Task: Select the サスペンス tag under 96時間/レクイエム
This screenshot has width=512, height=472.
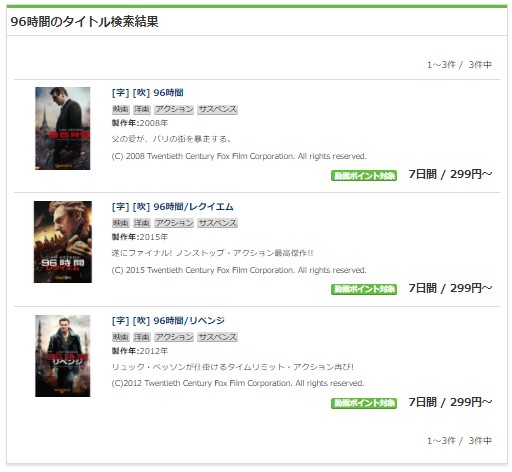Action: click(217, 223)
